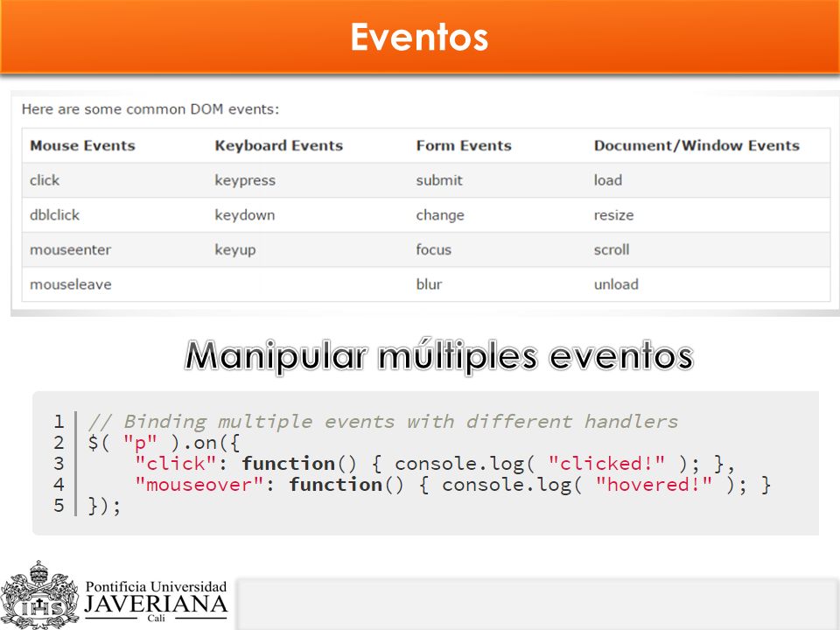The width and height of the screenshot is (840, 630).
Task: Click the "Keyboard Events" column header
Action: tap(278, 146)
